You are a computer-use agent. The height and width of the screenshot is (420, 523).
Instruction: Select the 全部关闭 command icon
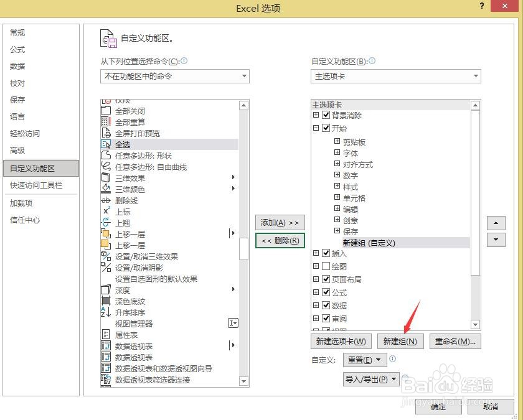[106, 111]
